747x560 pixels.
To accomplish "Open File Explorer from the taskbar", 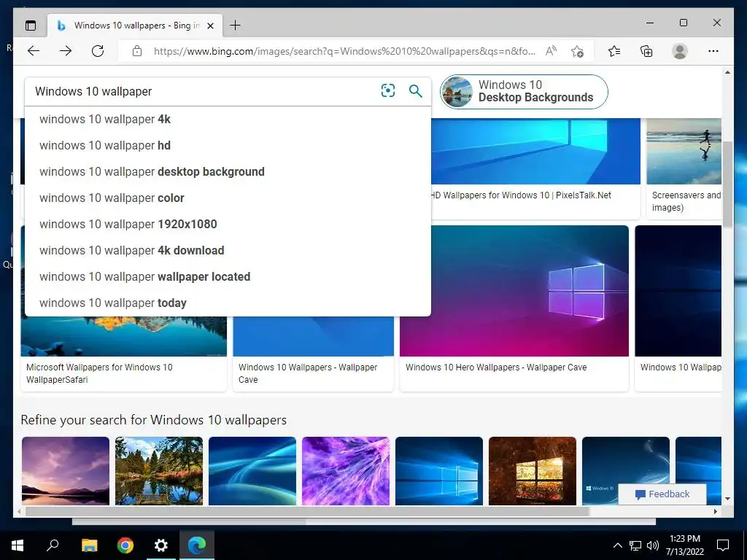I will click(89, 545).
